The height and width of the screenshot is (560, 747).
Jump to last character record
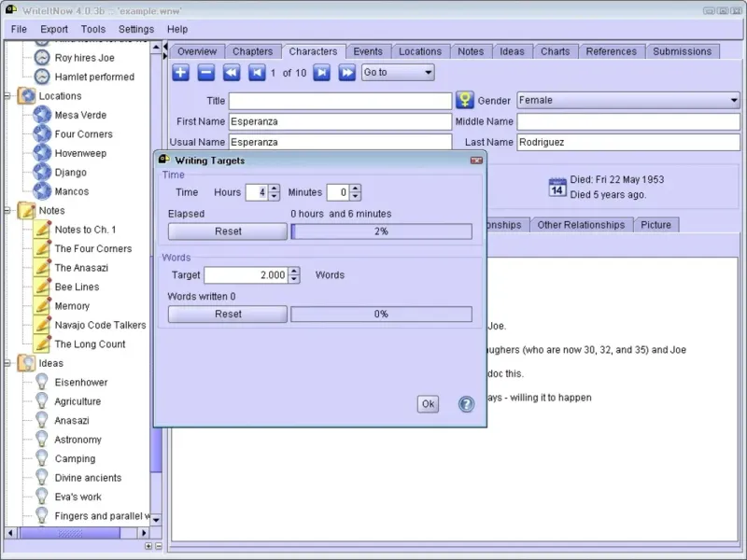(x=346, y=73)
